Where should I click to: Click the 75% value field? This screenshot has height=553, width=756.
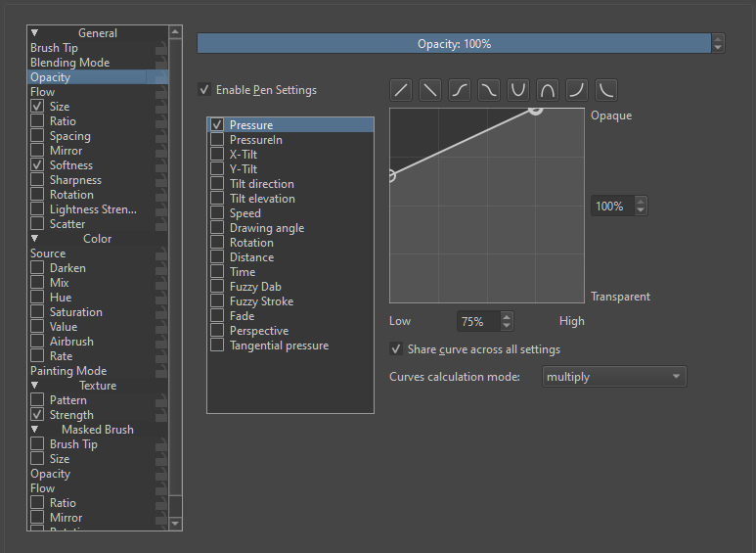479,321
